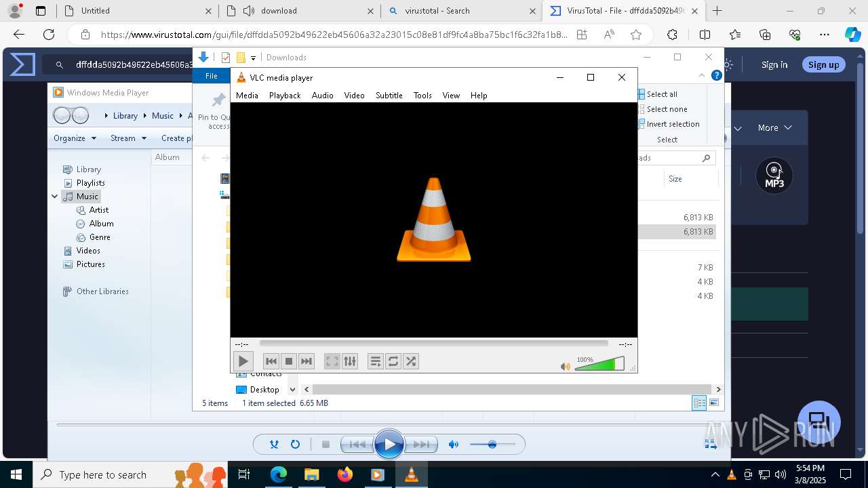Click the VirusTotal Sign up button

[824, 64]
